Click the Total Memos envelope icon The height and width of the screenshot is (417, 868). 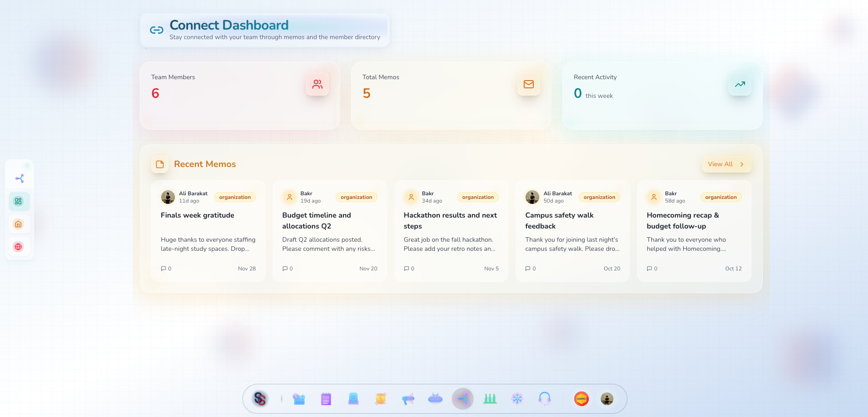point(528,84)
